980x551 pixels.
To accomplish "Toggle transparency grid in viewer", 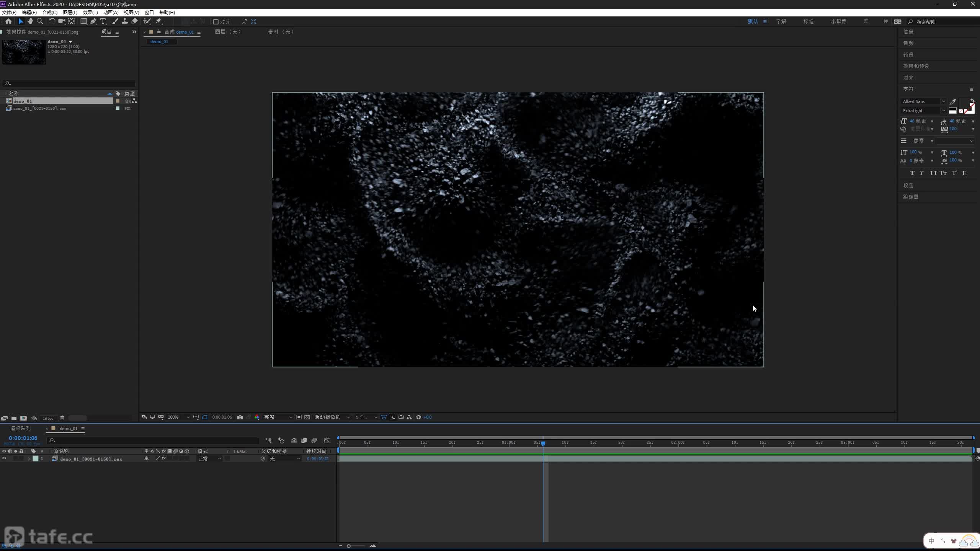I will 307,417.
